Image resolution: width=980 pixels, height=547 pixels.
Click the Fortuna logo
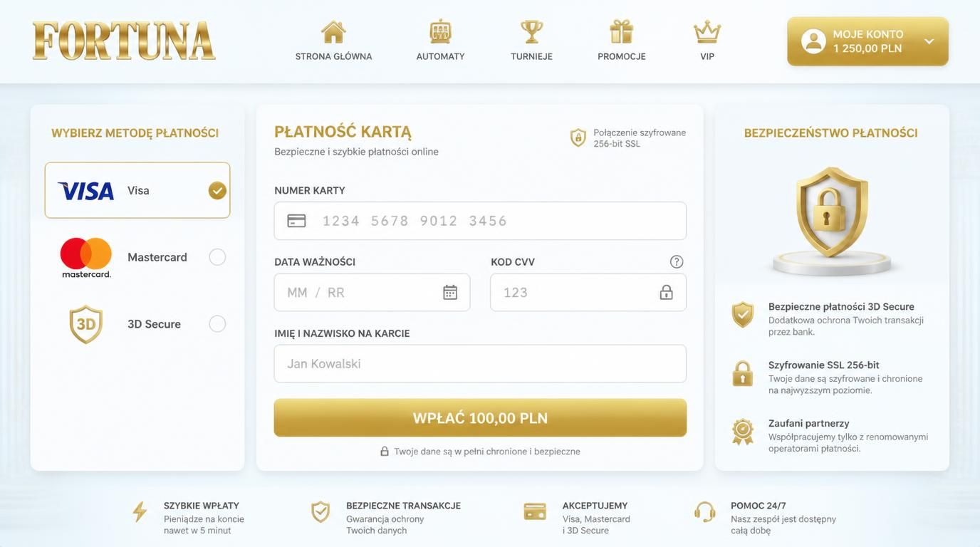(124, 41)
